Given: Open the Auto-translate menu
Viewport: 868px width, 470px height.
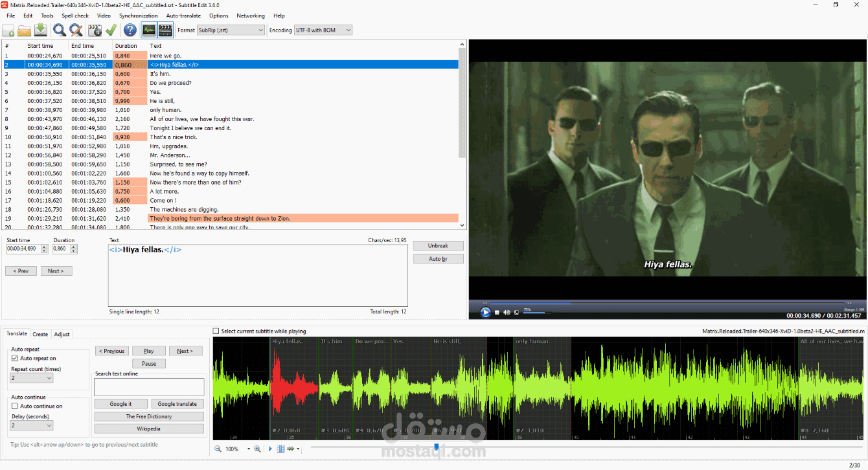Looking at the screenshot, I should [x=183, y=16].
